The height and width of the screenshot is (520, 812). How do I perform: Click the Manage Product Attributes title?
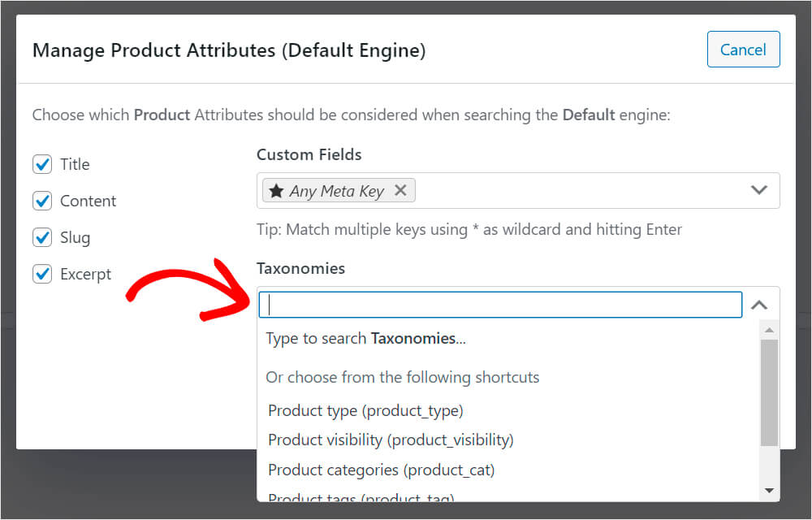click(229, 50)
